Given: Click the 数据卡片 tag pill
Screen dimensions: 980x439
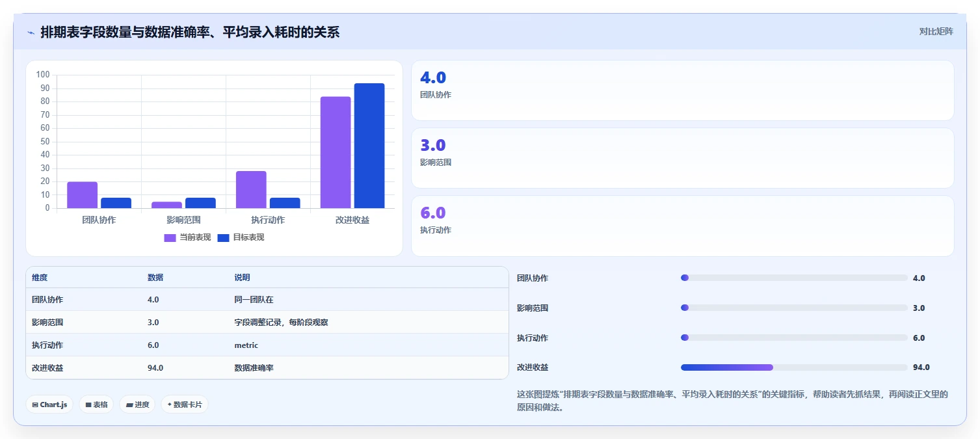Looking at the screenshot, I should (x=185, y=405).
